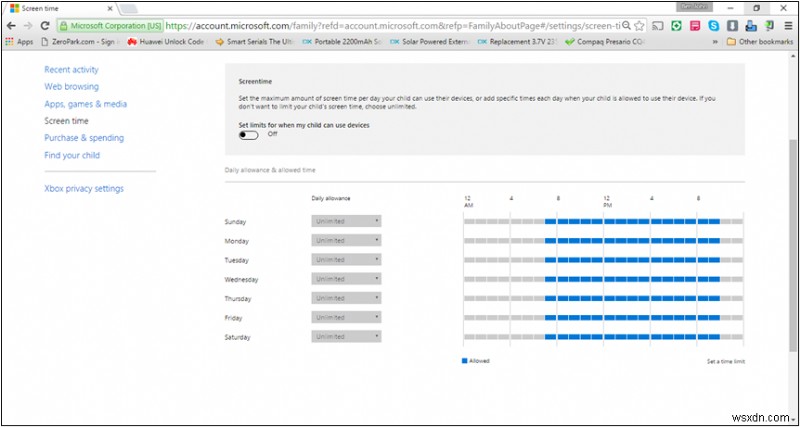Open the Skype extension icon

[714, 26]
